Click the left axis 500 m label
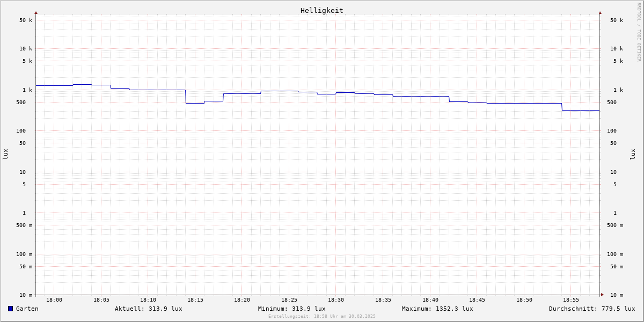This screenshot has width=644, height=322. pos(24,225)
